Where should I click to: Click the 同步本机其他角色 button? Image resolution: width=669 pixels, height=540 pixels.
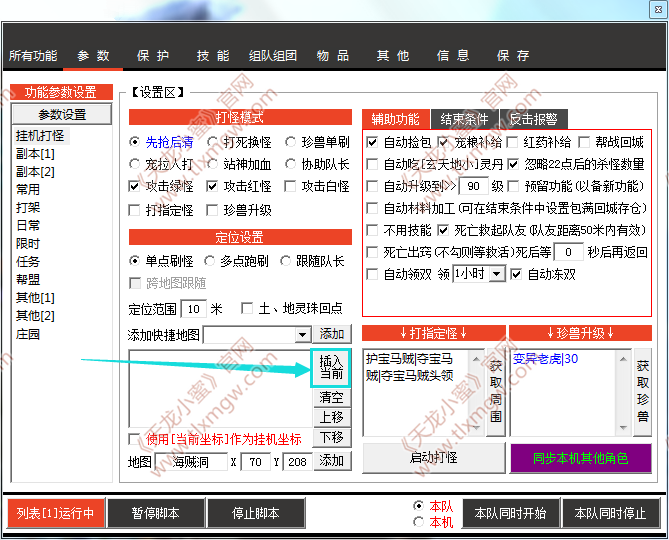pyautogui.click(x=581, y=459)
